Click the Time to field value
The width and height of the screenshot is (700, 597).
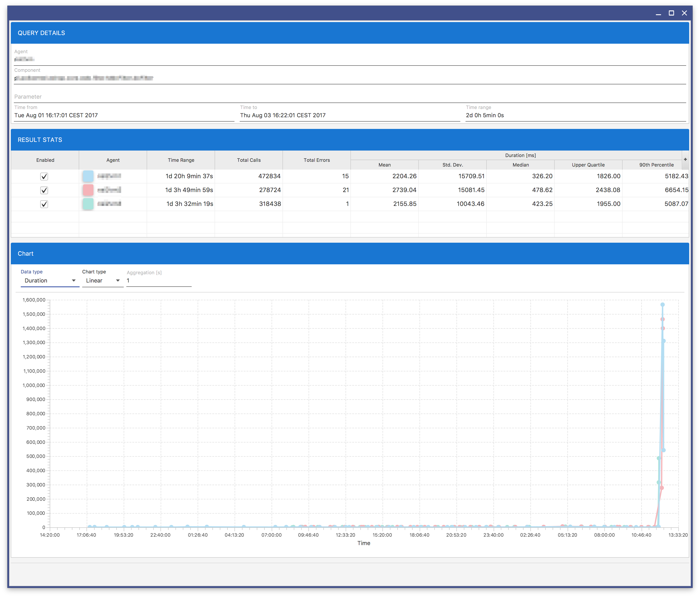click(x=283, y=115)
